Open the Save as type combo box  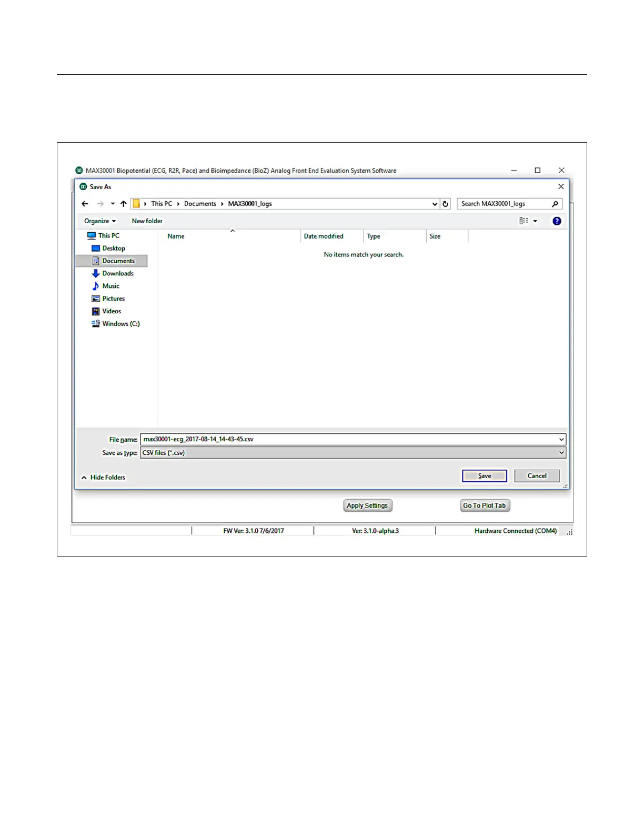pos(353,453)
